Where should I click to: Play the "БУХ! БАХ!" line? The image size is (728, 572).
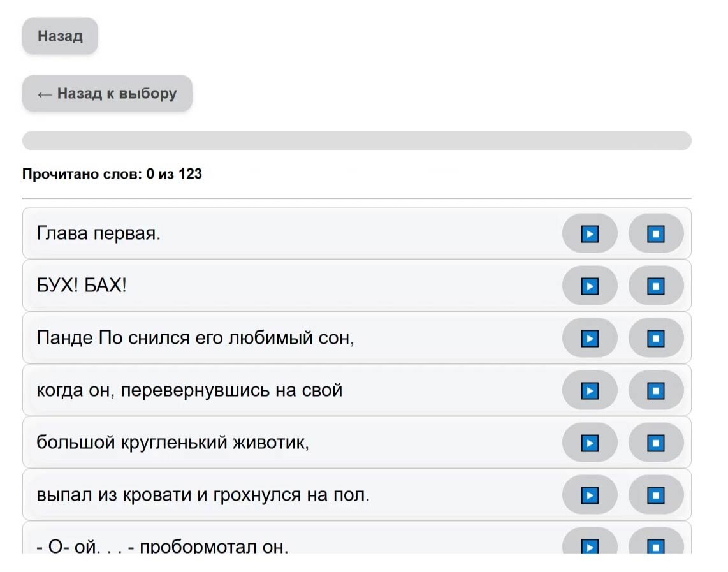tap(590, 286)
